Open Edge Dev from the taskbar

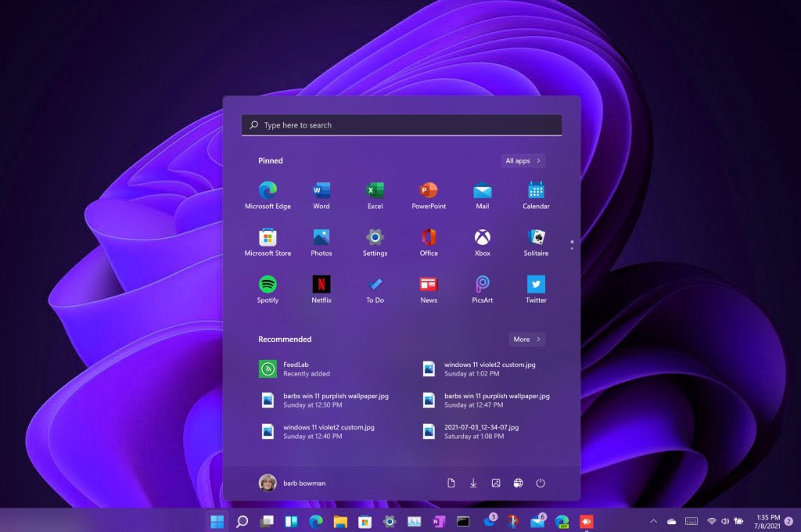point(562,521)
